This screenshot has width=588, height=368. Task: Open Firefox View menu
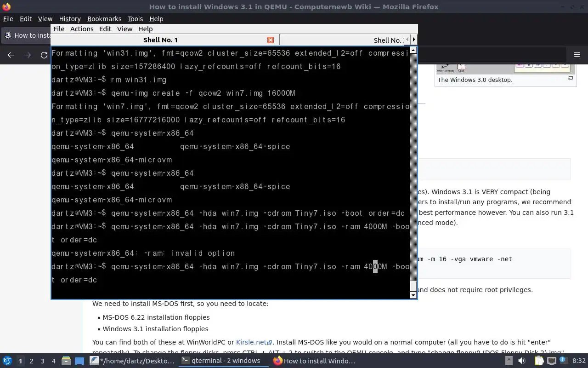[45, 19]
